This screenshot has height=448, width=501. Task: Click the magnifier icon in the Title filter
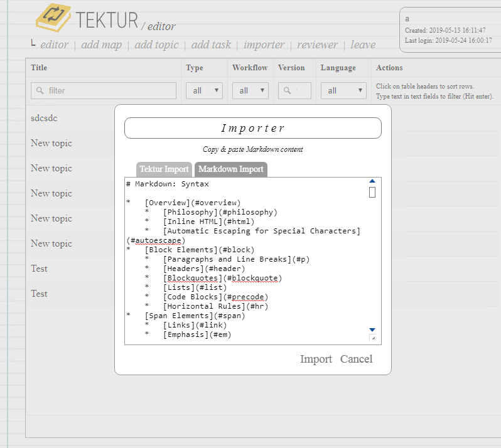tap(40, 90)
